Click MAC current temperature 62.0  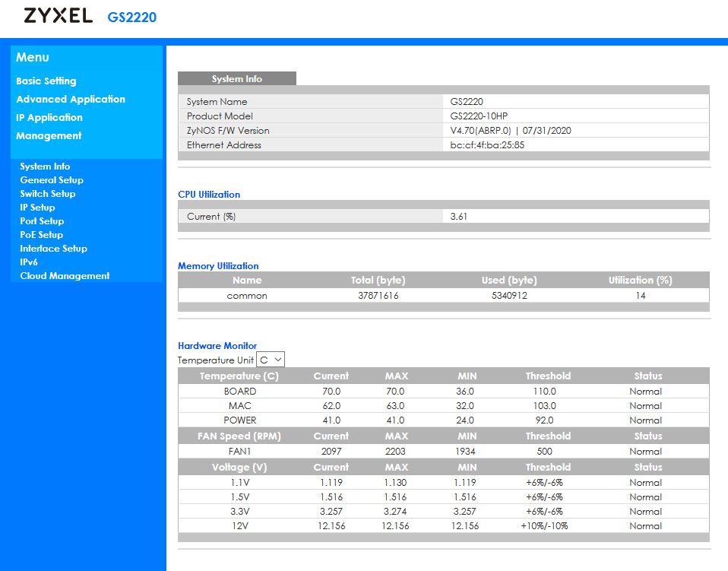point(331,405)
